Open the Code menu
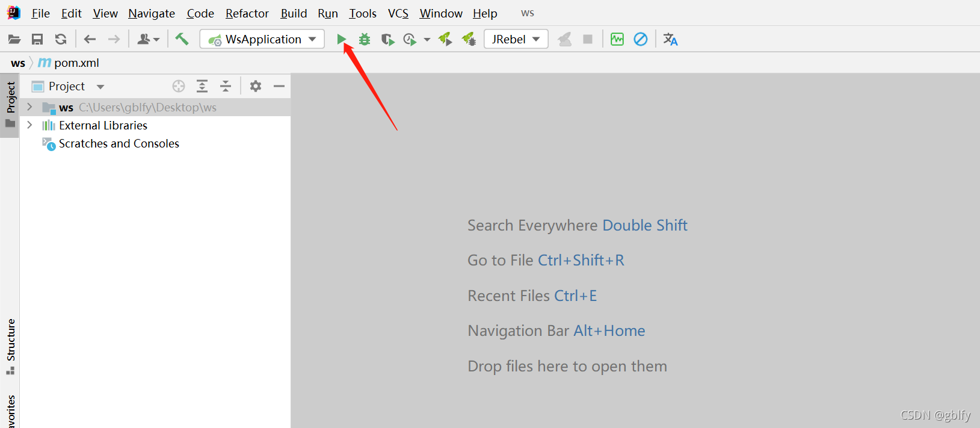 click(200, 13)
